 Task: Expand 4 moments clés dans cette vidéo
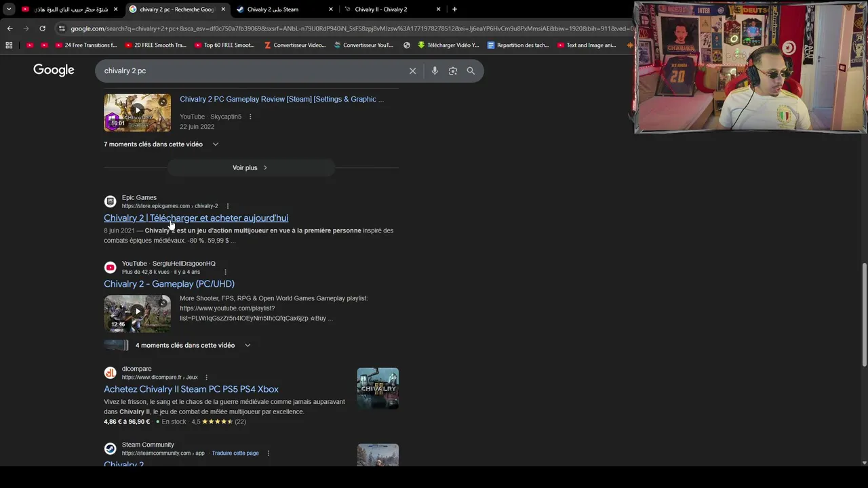click(x=193, y=345)
